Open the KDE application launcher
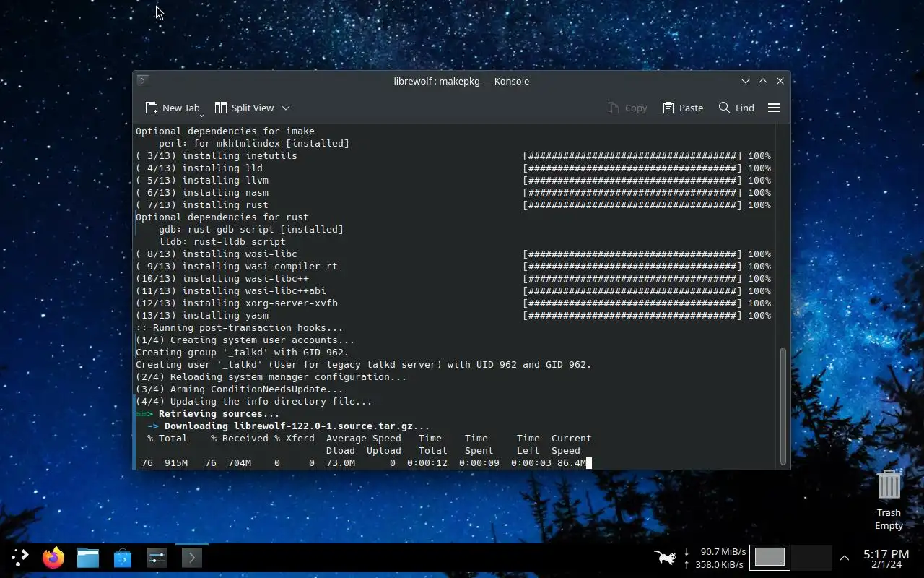 coord(19,557)
